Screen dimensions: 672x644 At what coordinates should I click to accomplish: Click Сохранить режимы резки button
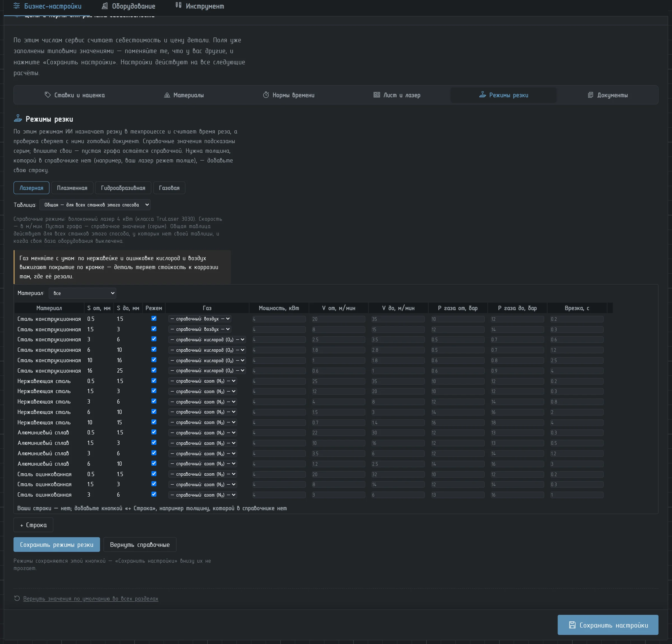point(57,544)
